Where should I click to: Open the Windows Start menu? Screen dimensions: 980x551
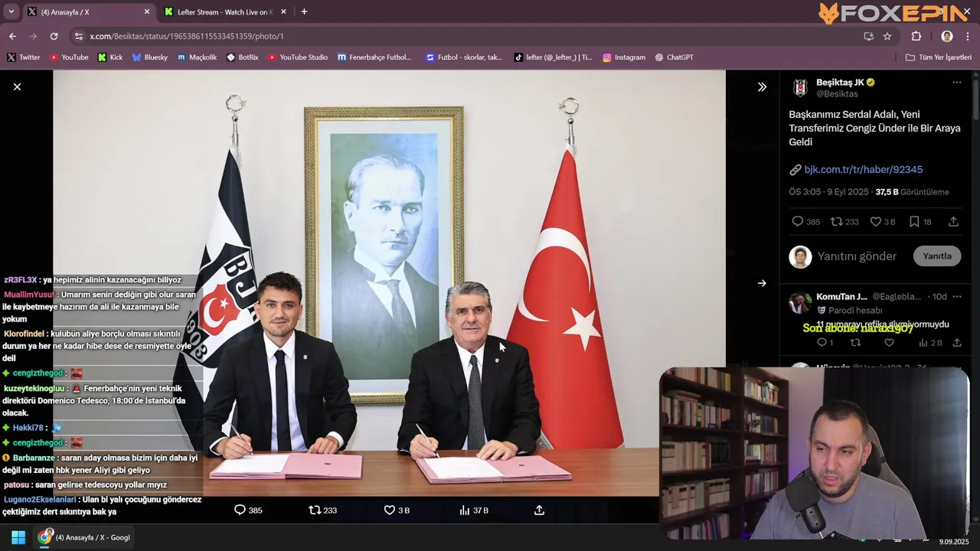[18, 537]
